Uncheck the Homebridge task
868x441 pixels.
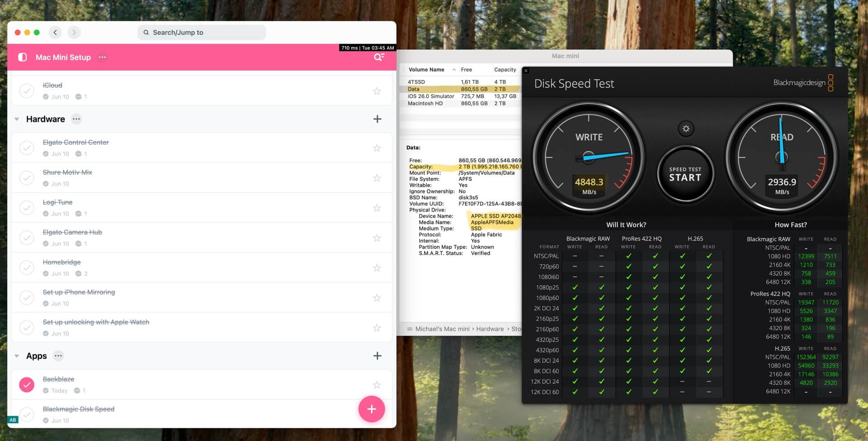(27, 268)
